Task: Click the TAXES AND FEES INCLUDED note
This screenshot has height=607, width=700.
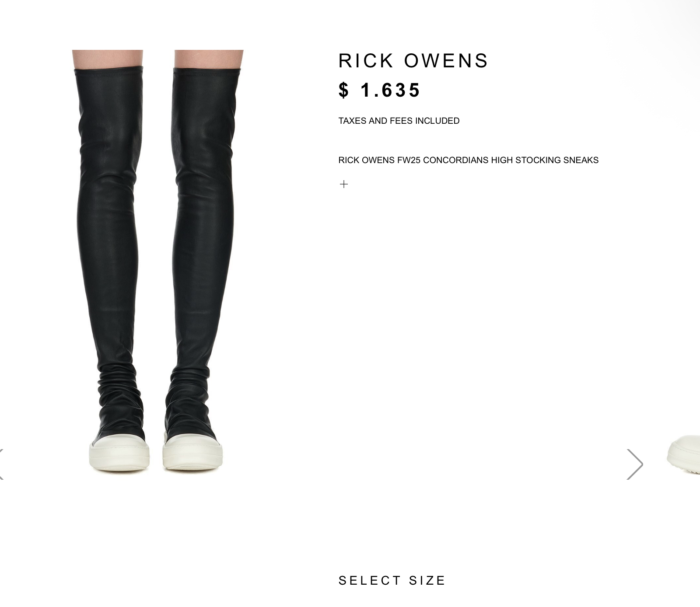Action: (x=399, y=121)
